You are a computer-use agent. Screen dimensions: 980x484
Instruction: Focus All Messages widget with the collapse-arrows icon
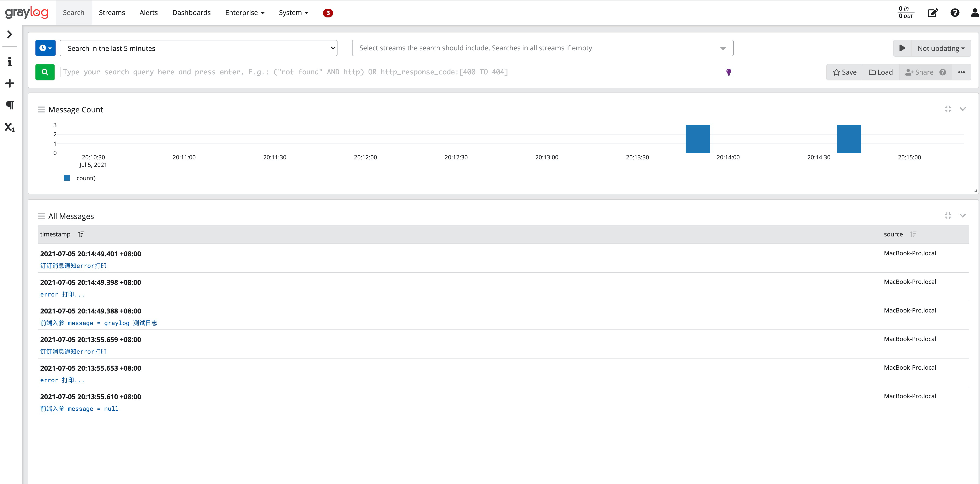948,216
